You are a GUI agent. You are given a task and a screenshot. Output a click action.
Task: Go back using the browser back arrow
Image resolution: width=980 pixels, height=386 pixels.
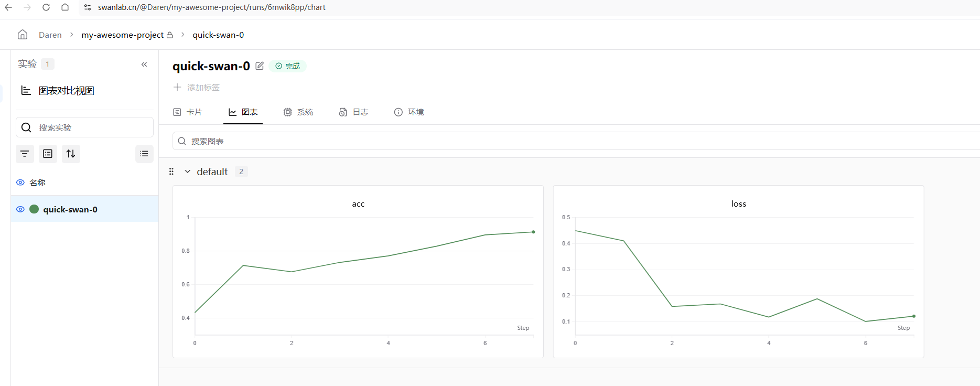pos(8,7)
